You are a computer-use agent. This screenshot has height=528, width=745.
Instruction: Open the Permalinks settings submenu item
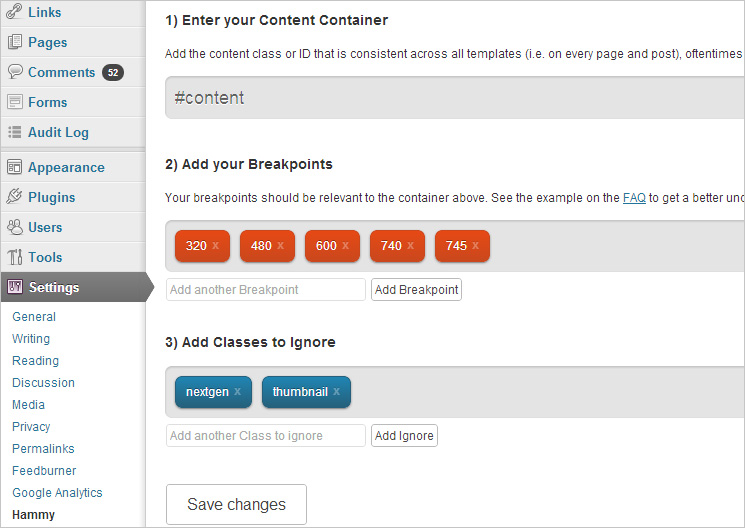pyautogui.click(x=43, y=449)
